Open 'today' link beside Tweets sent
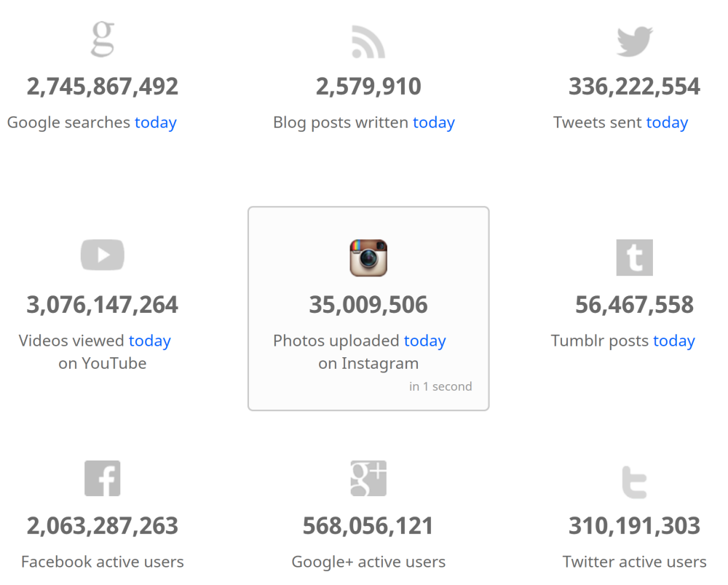This screenshot has height=585, width=728. [667, 122]
